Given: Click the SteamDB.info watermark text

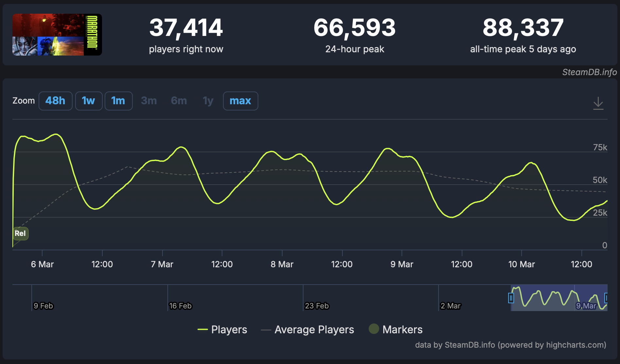Looking at the screenshot, I should (x=589, y=72).
